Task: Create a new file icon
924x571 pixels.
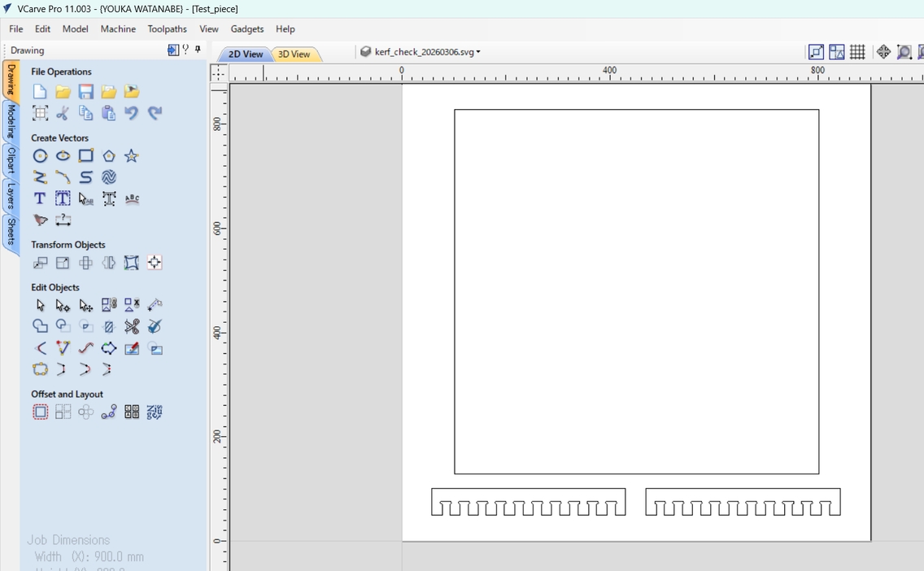Action: [40, 91]
